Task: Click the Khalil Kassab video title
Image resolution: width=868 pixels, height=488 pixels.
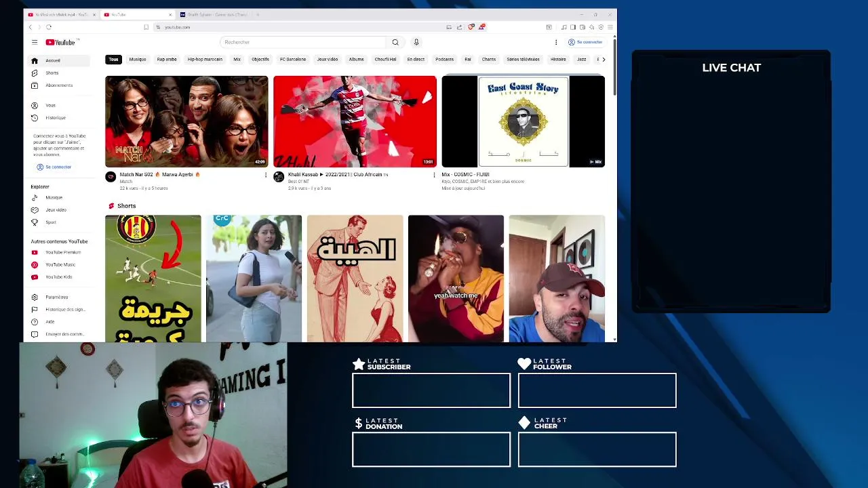Action: tap(338, 175)
